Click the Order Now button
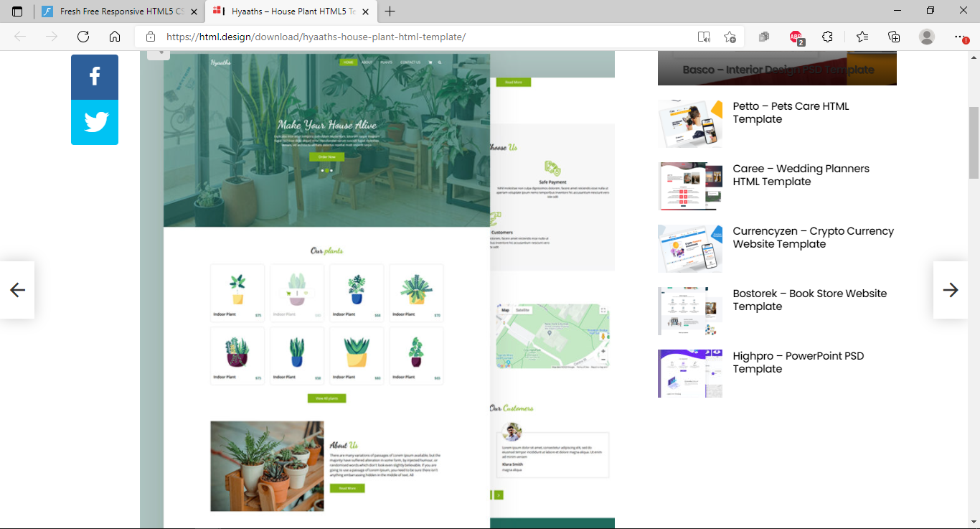Viewport: 980px width, 529px height. [x=326, y=156]
